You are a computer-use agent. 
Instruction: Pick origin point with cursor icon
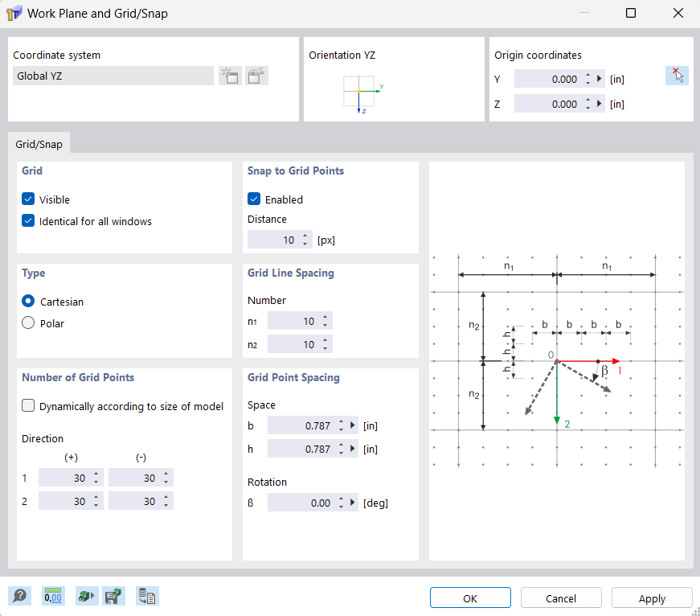(x=677, y=76)
